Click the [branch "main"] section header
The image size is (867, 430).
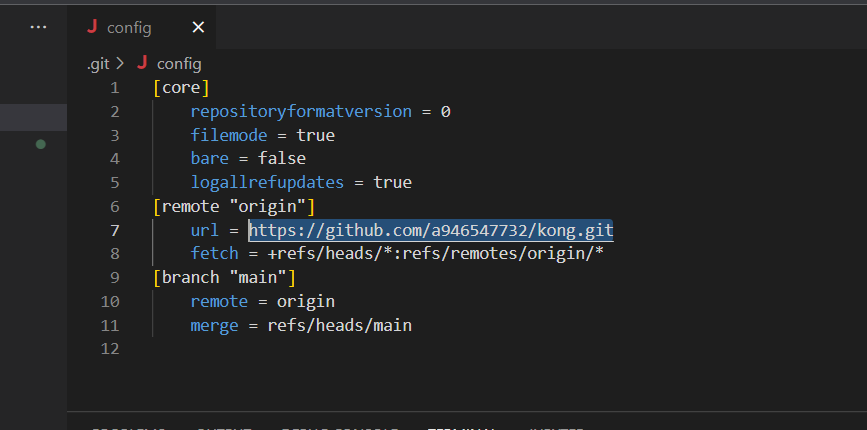(x=224, y=277)
